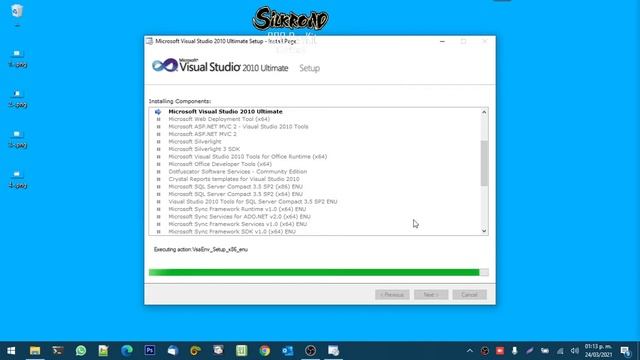This screenshot has width=640, height=360.
Task: Click the disabled Cancel button
Action: (x=469, y=295)
